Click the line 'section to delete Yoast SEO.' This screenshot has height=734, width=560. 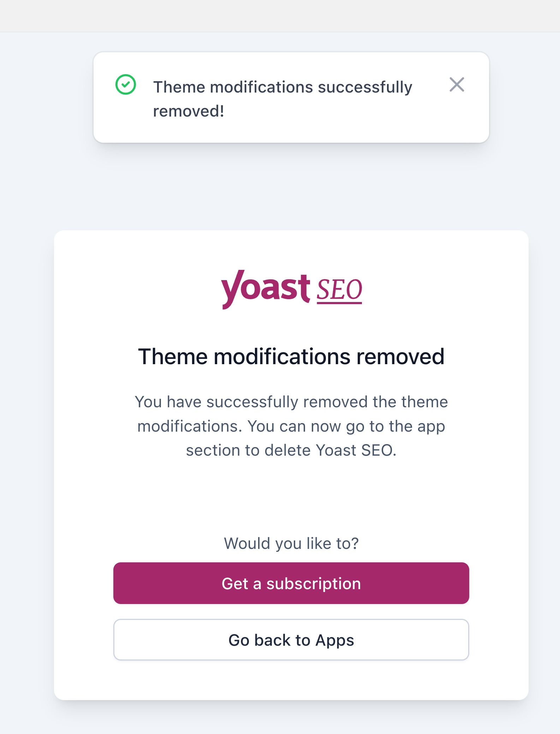pos(291,450)
